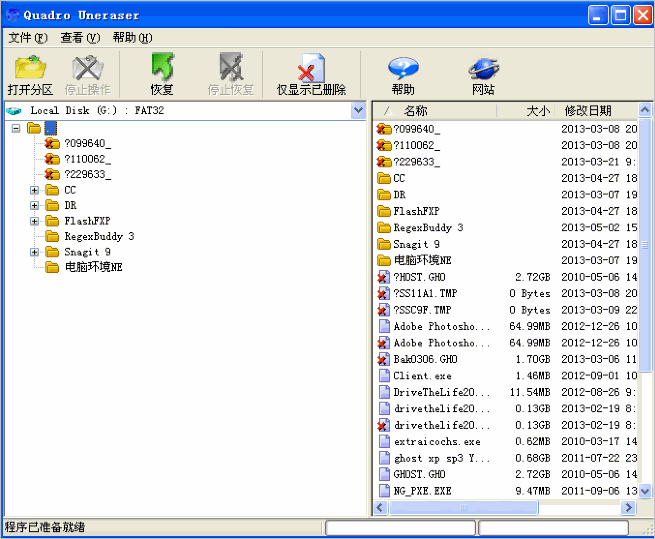Select deleted folder ?110062_ in tree

88,159
